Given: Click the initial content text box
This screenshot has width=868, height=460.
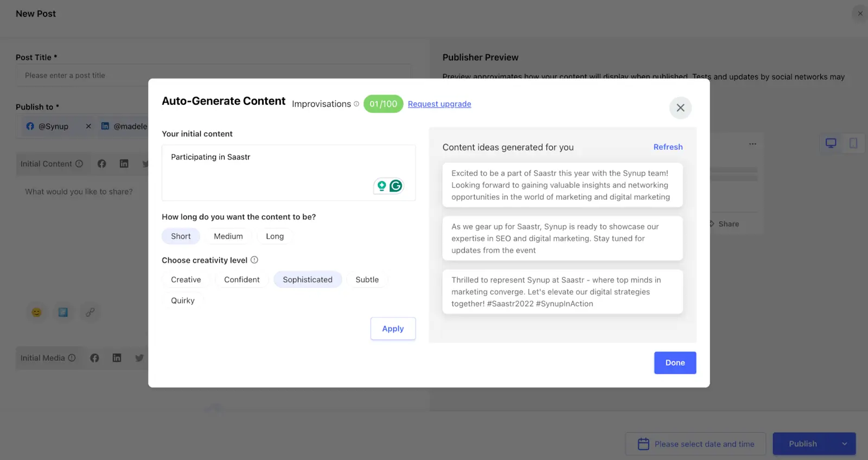Looking at the screenshot, I should coord(289,173).
